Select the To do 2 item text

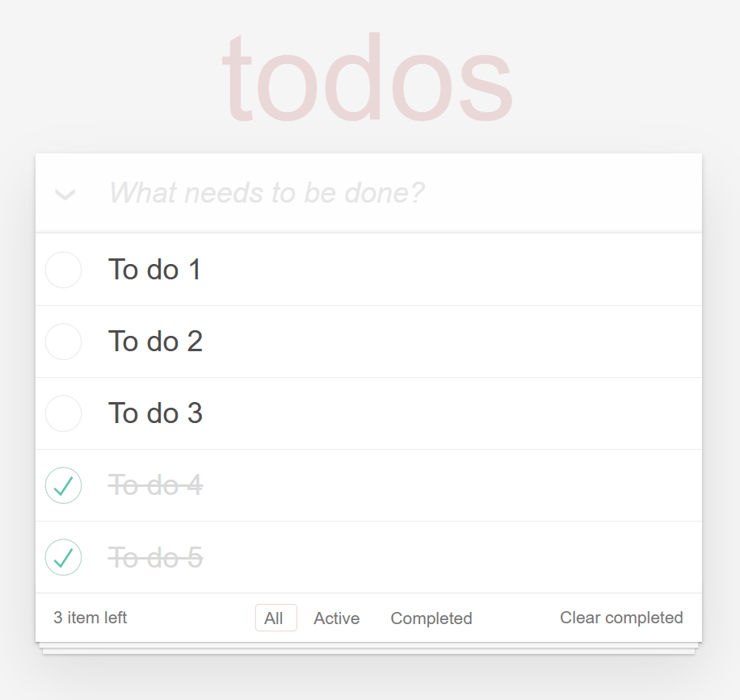pos(155,342)
